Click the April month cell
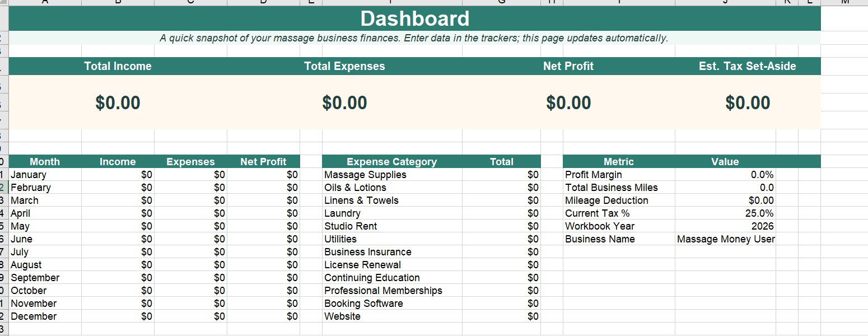 45,213
